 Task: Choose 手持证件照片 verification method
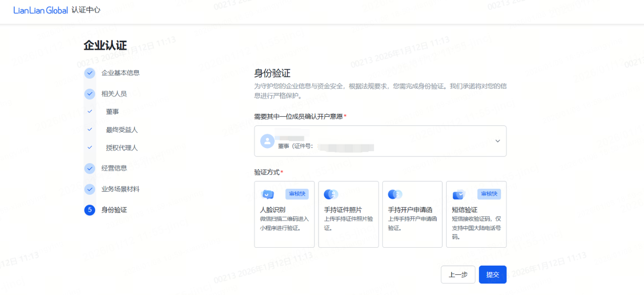point(348,214)
